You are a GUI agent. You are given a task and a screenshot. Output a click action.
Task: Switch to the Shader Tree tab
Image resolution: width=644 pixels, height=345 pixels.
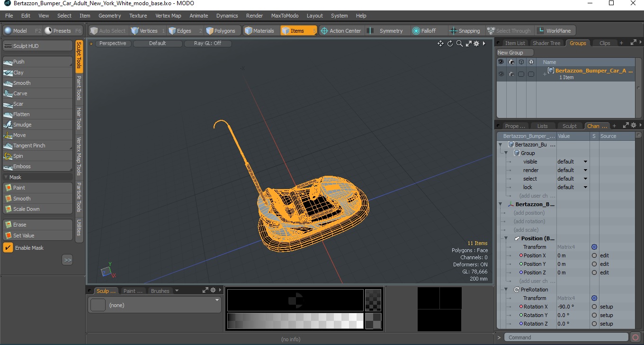(x=546, y=43)
